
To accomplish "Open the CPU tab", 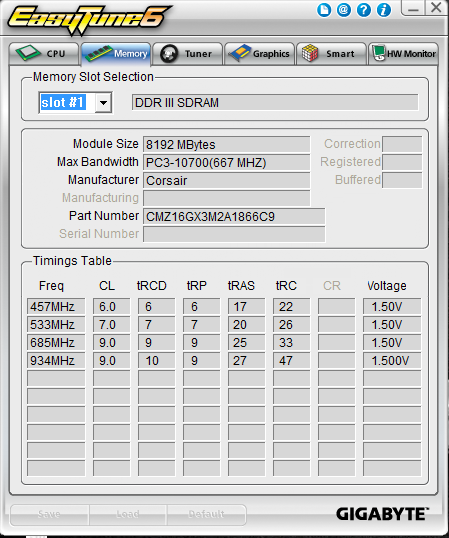I will [44, 54].
